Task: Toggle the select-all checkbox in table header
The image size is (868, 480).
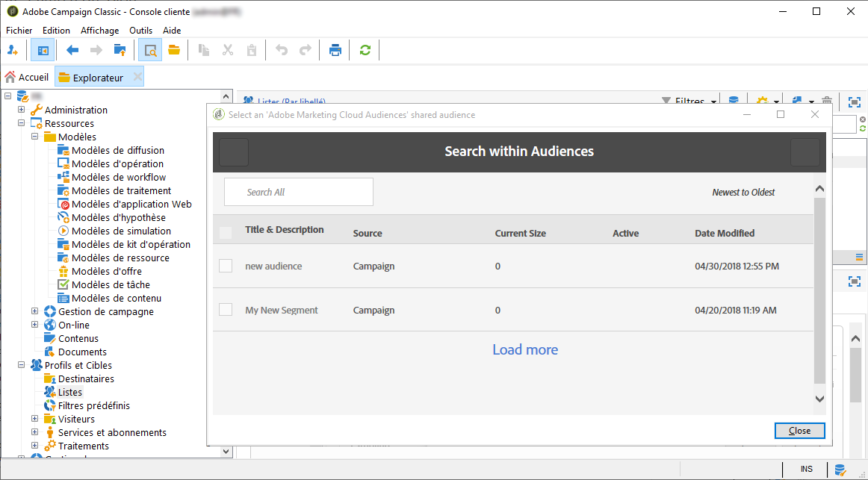Action: [x=226, y=233]
